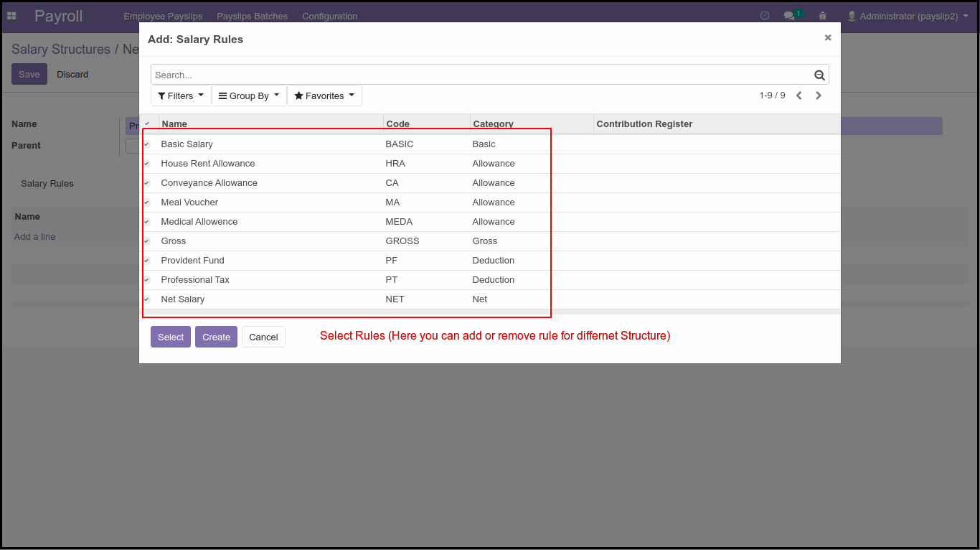Click the MEDA code cell

click(x=399, y=222)
